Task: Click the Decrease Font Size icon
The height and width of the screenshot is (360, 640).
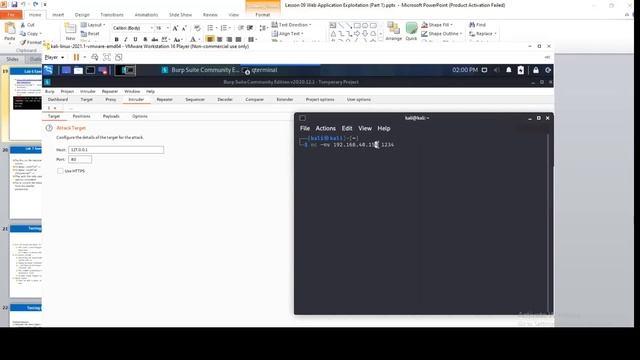Action: 184,28
